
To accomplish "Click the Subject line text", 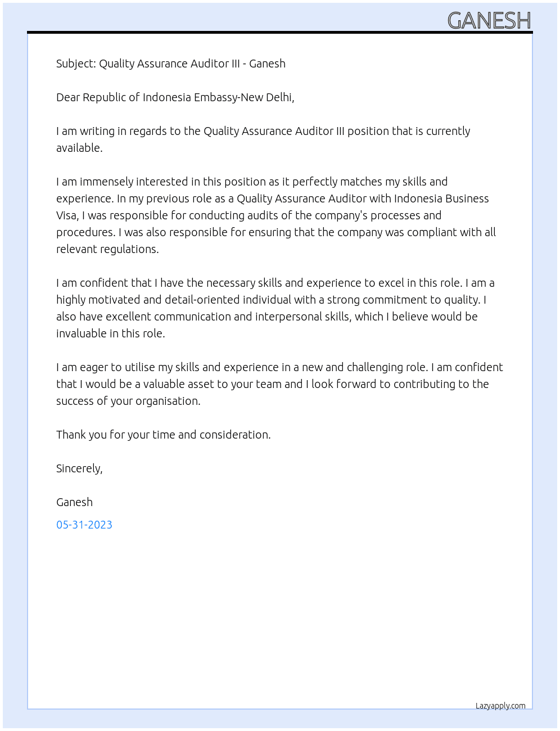I will [x=171, y=64].
